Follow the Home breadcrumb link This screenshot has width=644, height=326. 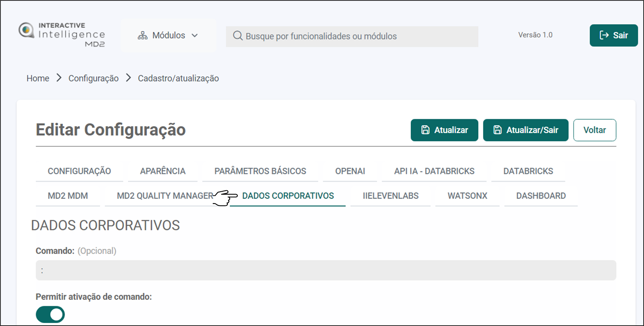(x=38, y=78)
